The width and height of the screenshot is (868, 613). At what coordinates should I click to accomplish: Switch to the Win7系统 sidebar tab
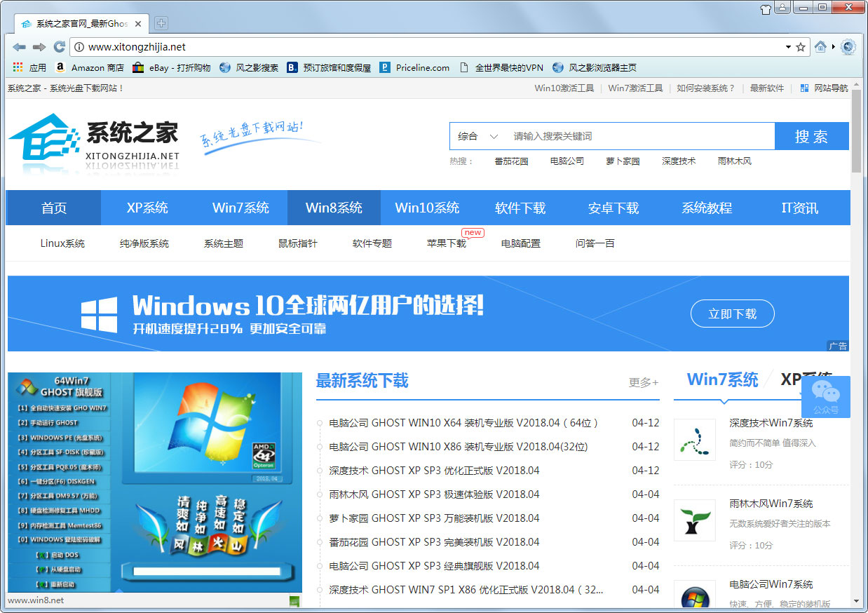722,379
